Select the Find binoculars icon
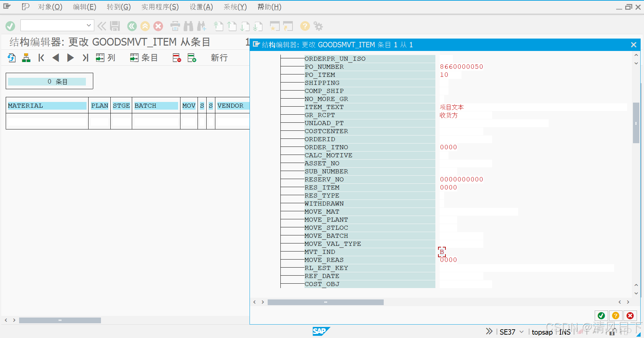Image resolution: width=644 pixels, height=338 pixels. pos(189,26)
